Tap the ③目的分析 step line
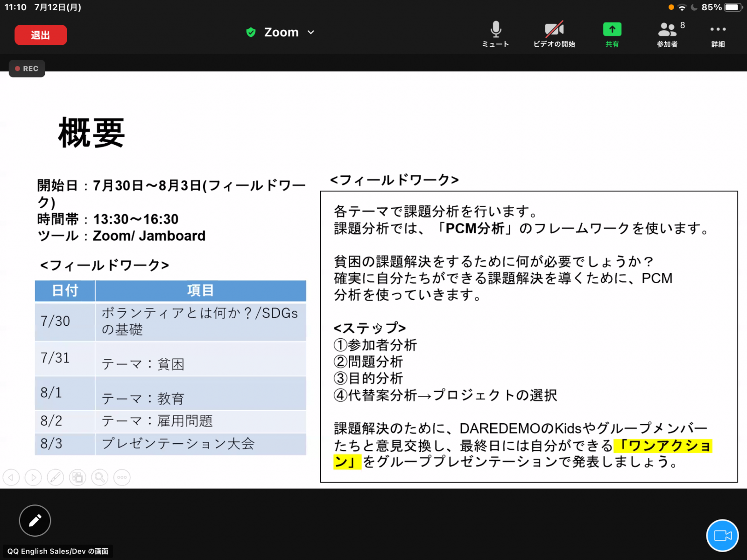Image resolution: width=747 pixels, height=560 pixels. click(368, 378)
